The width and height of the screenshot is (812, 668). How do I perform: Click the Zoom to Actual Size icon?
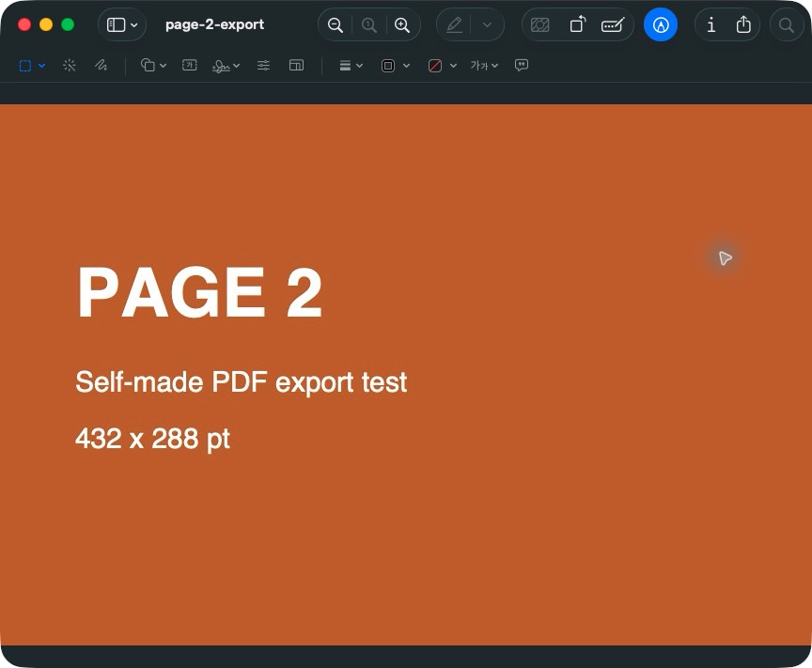tap(368, 24)
